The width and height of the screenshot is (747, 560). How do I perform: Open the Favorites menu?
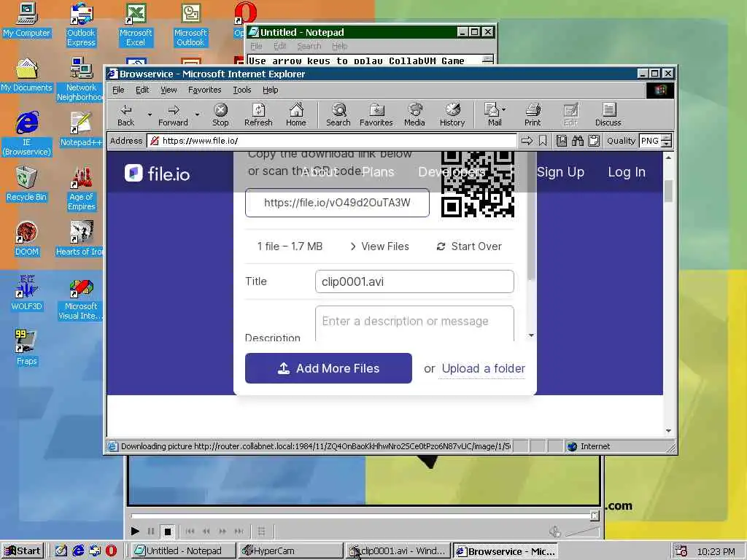click(x=204, y=90)
